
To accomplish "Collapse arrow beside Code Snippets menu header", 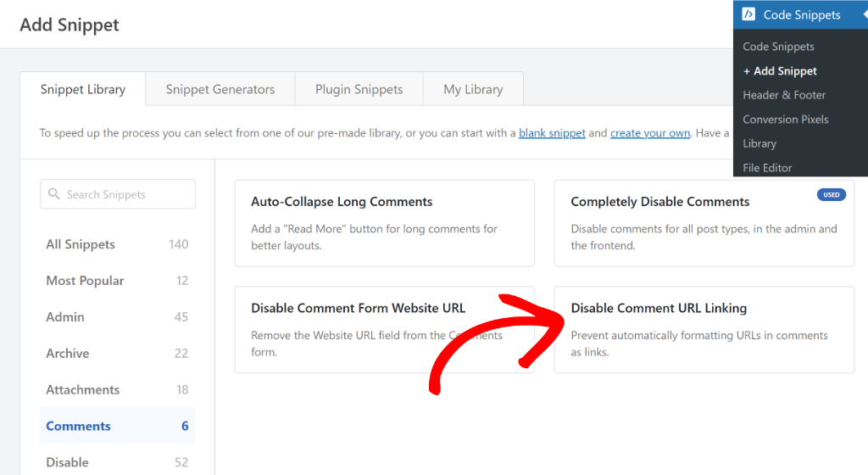I will click(865, 15).
